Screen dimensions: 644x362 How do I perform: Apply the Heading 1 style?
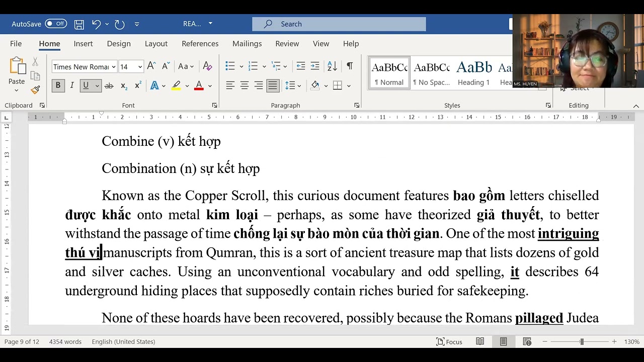[x=474, y=73]
